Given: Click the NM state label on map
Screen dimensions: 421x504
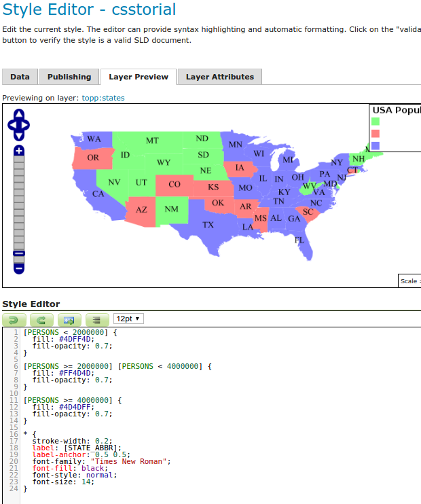Looking at the screenshot, I should [172, 209].
